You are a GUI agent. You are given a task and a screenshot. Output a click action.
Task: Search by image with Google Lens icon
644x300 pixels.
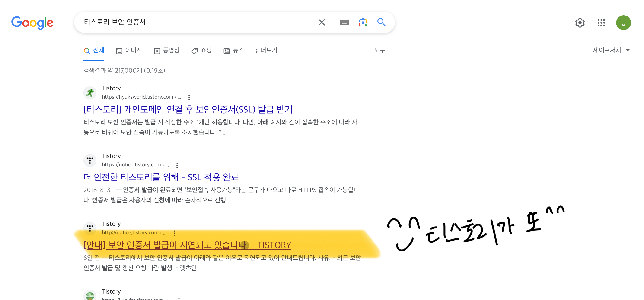click(x=363, y=22)
